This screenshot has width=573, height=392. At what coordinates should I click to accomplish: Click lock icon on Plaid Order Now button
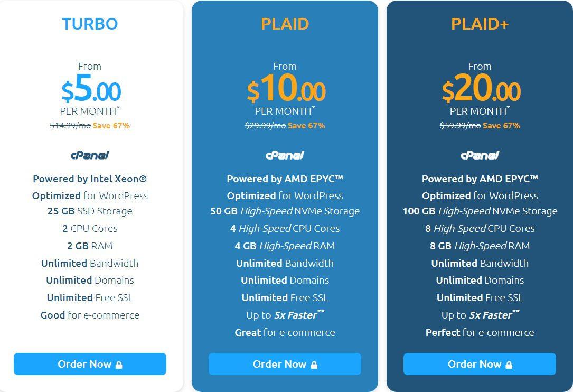tap(314, 365)
